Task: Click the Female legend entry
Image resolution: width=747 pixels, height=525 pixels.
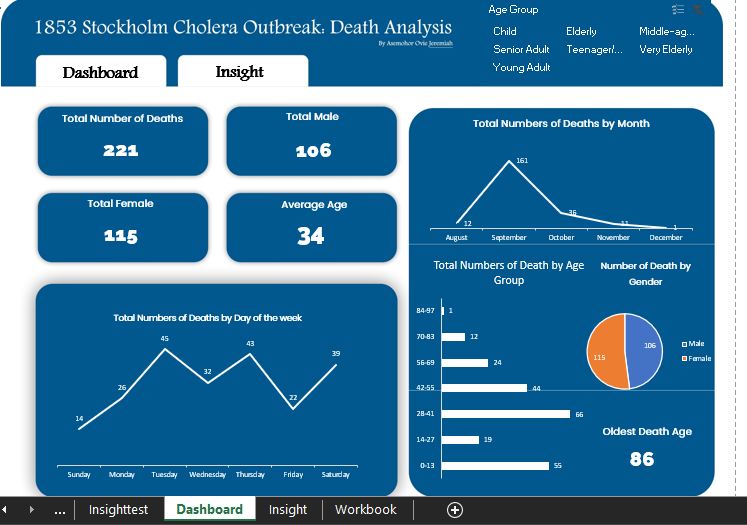Action: [697, 358]
